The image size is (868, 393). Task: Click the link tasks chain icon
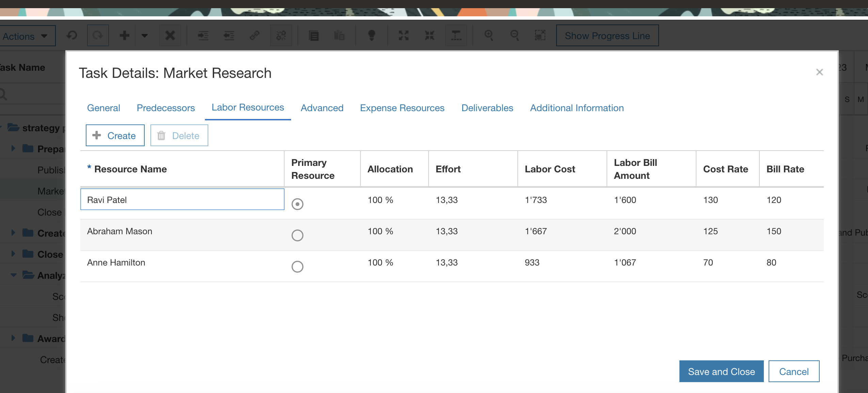(x=255, y=35)
